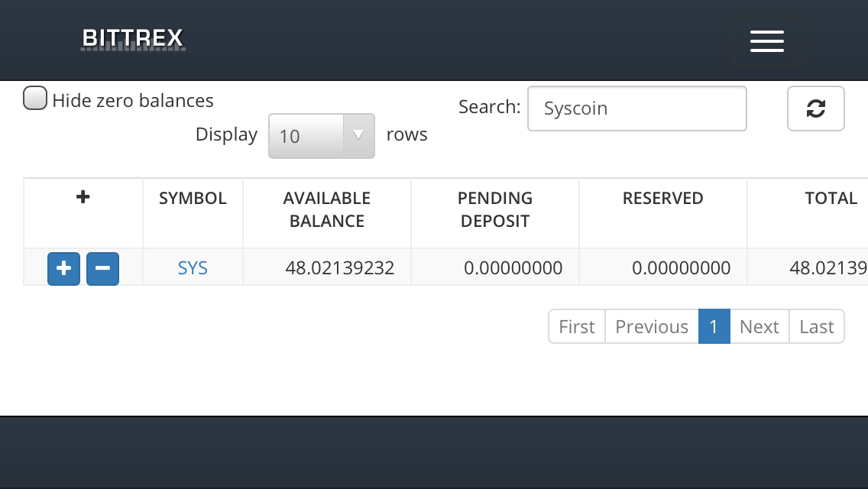Select page 1 in pagination
Screen dimensions: 868x489
714,327
